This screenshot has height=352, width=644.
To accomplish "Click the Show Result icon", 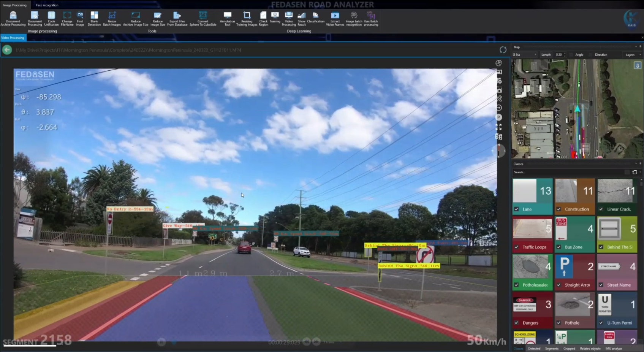I will (302, 18).
